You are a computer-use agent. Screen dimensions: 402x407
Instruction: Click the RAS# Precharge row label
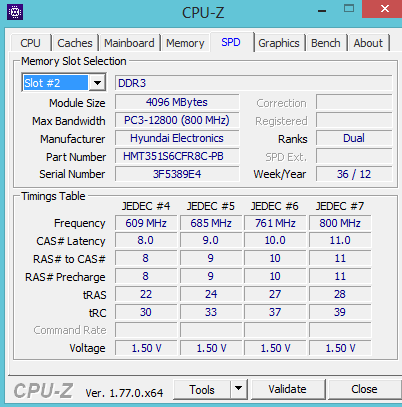(65, 277)
